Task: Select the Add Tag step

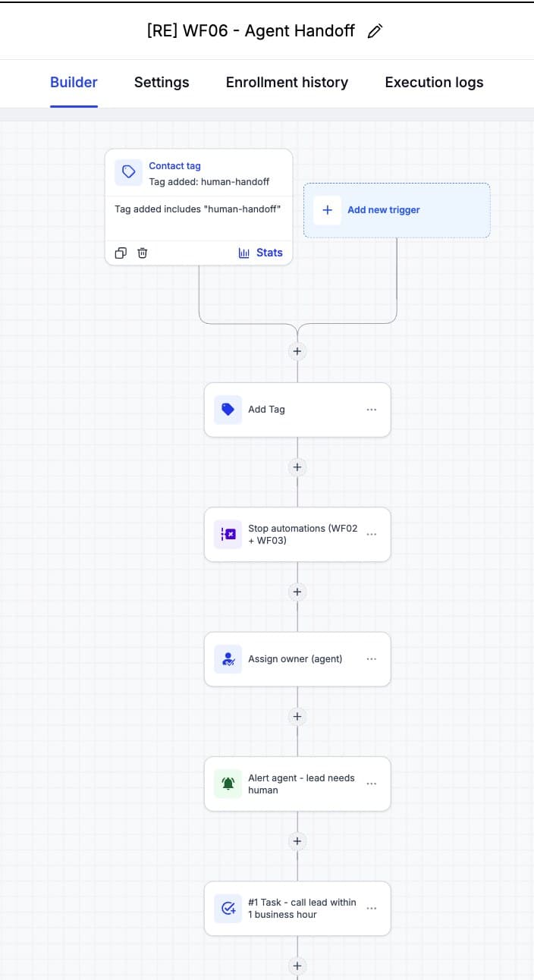Action: tap(297, 410)
